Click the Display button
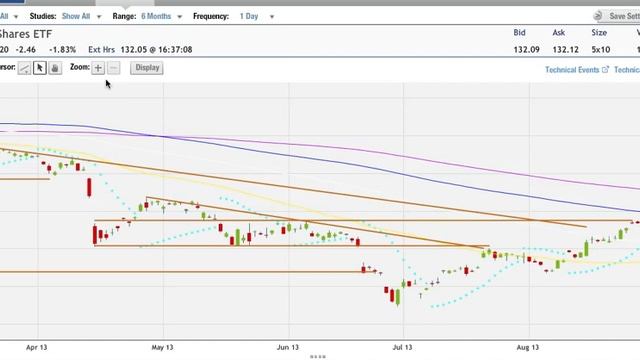Screen dimensions: 640x360 click(147, 68)
